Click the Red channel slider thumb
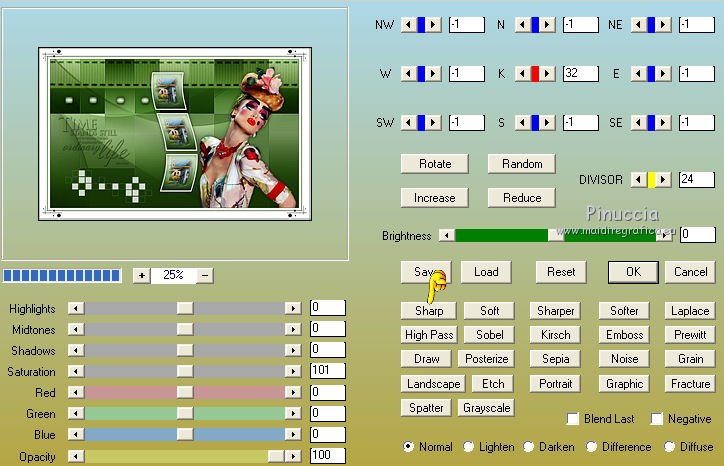 185,392
